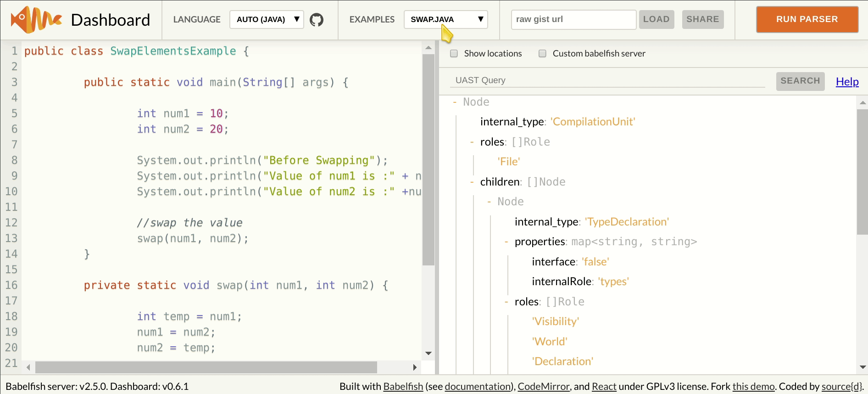Click the horizontal scroll left arrow

coord(28,367)
